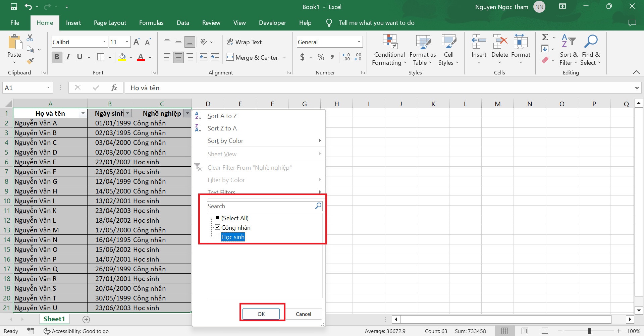The image size is (644, 336).
Task: Toggle Bold formatting
Action: [57, 57]
